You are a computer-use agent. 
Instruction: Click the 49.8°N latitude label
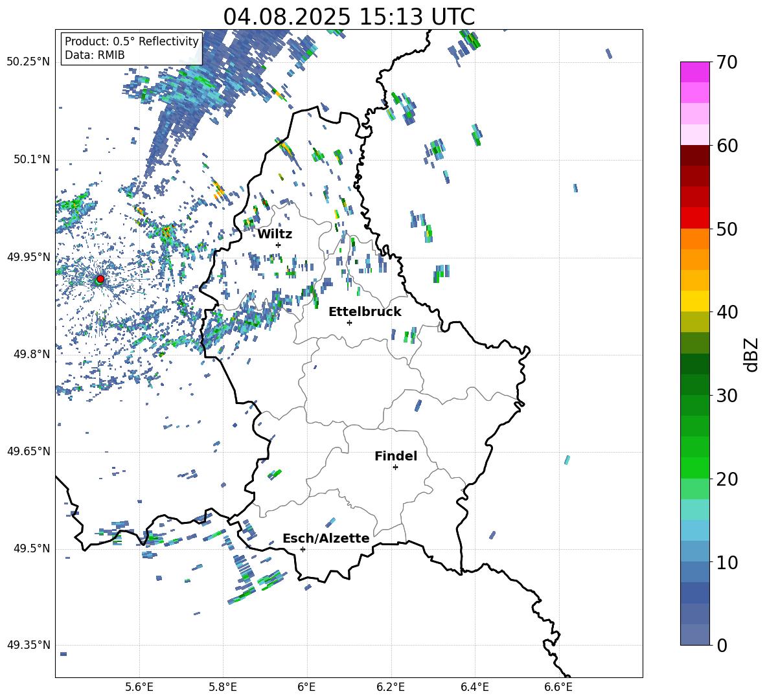tap(32, 354)
